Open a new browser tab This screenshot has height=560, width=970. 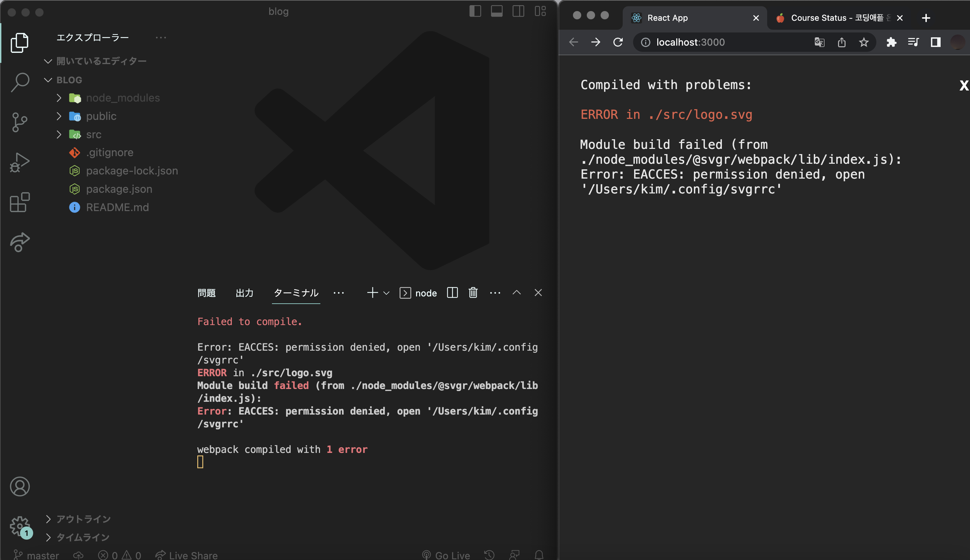pos(926,18)
